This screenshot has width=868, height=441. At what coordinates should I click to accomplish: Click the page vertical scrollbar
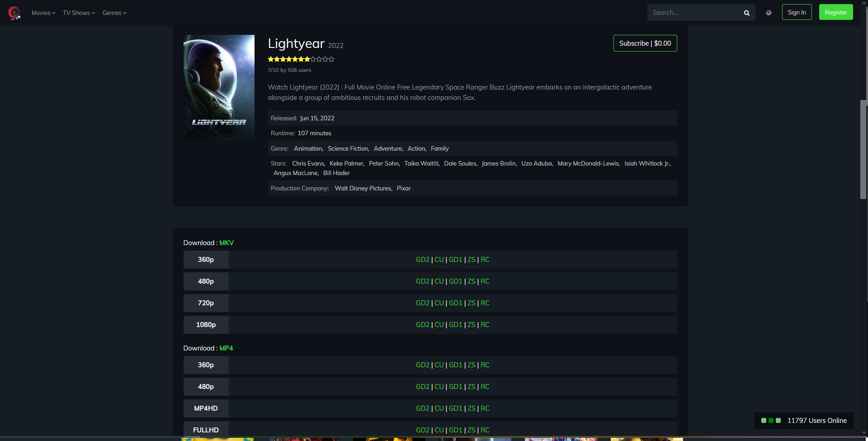[x=863, y=149]
